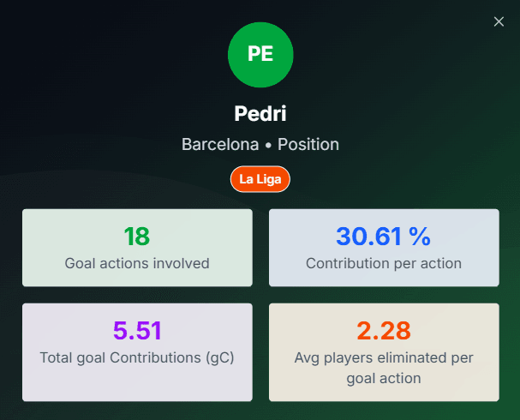Click the word Position in the subtitle
520x420 pixels.
tap(308, 145)
